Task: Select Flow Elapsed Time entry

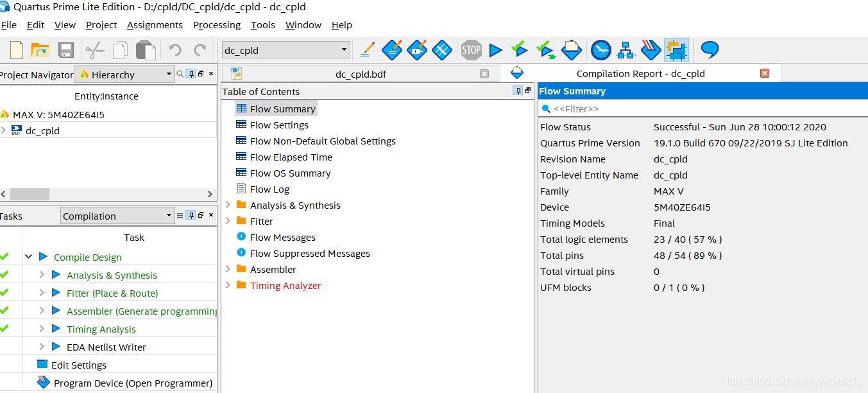Action: click(x=291, y=157)
